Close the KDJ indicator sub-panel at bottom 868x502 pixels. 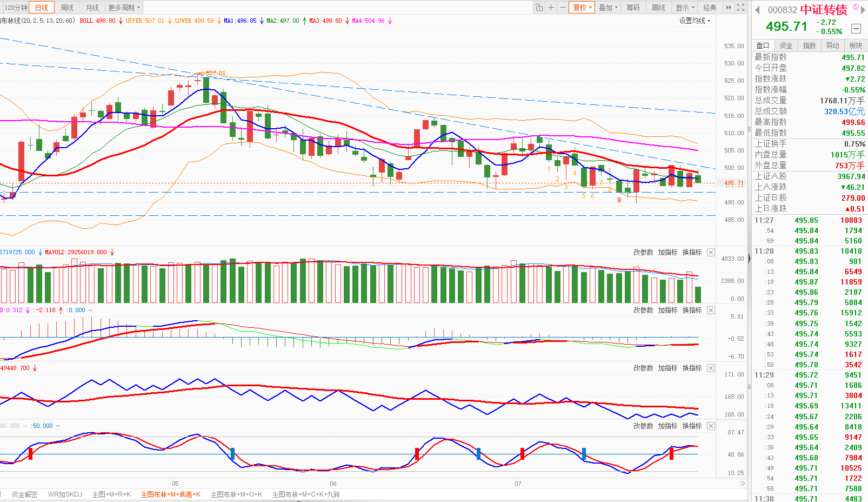[711, 426]
